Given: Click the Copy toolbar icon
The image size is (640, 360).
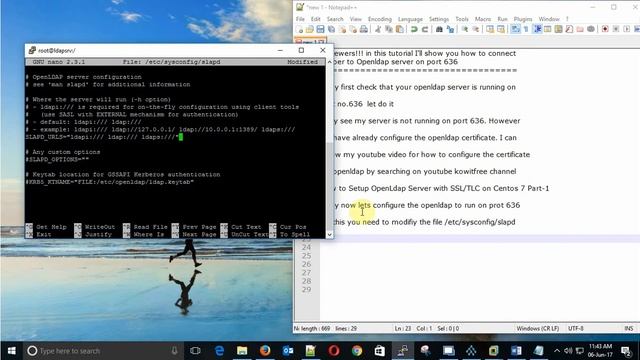Looking at the screenshot, I should coord(389,29).
